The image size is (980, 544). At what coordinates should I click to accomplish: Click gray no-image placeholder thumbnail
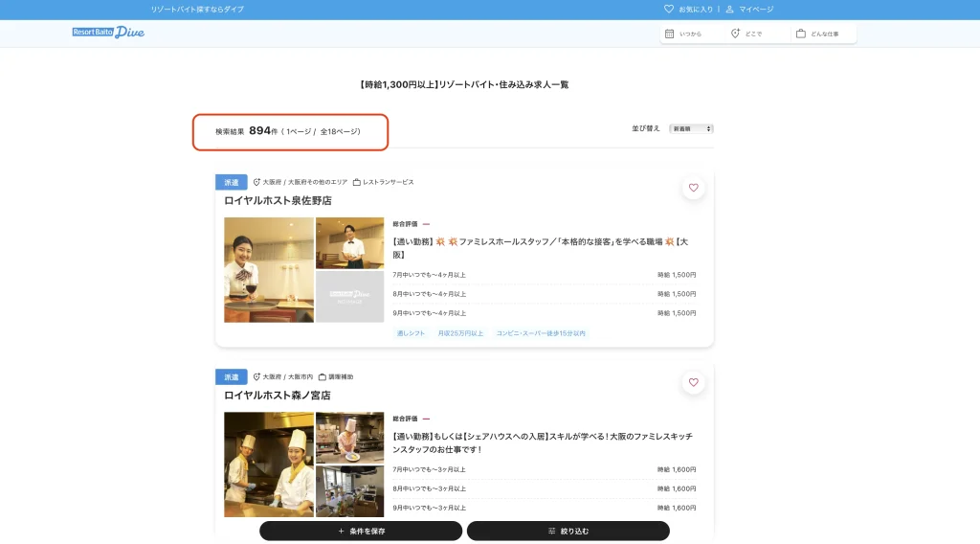(x=349, y=296)
